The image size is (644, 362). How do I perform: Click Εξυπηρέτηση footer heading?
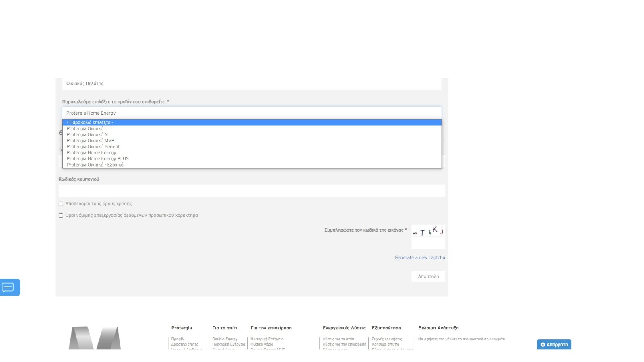tap(386, 328)
